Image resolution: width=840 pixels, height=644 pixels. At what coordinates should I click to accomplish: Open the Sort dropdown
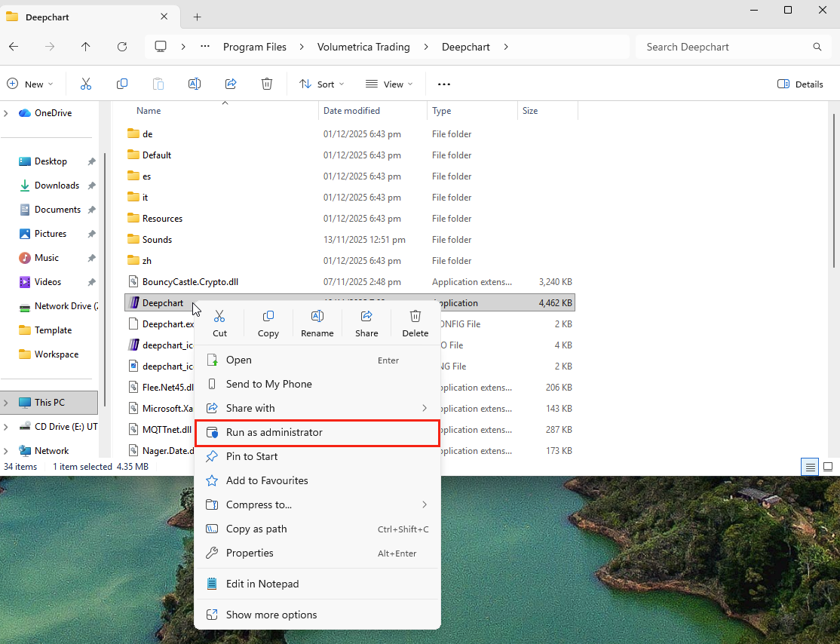(x=322, y=84)
